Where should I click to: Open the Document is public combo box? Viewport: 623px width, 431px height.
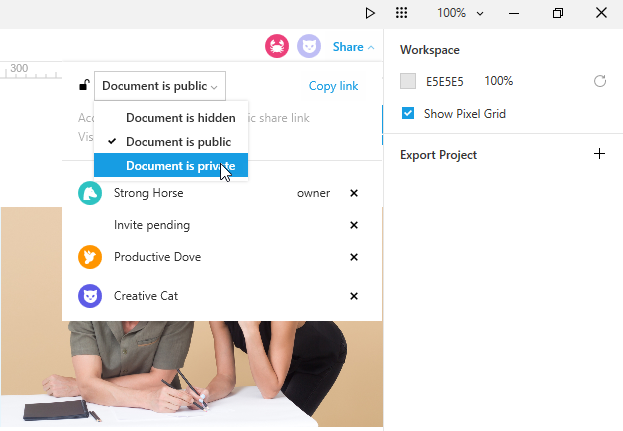click(x=160, y=86)
